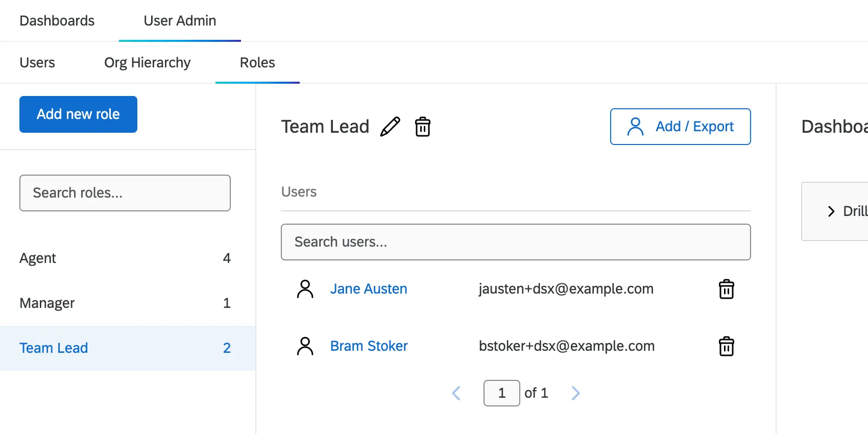
Task: Click the person icon beside Jane Austen
Action: tap(305, 289)
